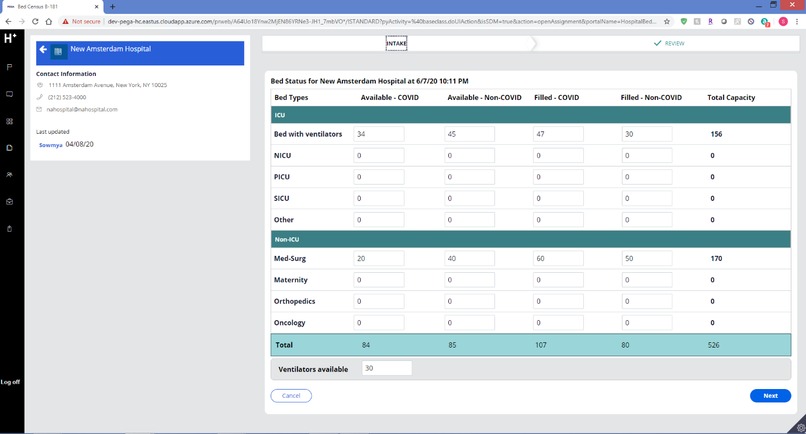Click Orthopedics Available Non-COVID field
Viewport: 806px width, 434px height.
[469, 301]
